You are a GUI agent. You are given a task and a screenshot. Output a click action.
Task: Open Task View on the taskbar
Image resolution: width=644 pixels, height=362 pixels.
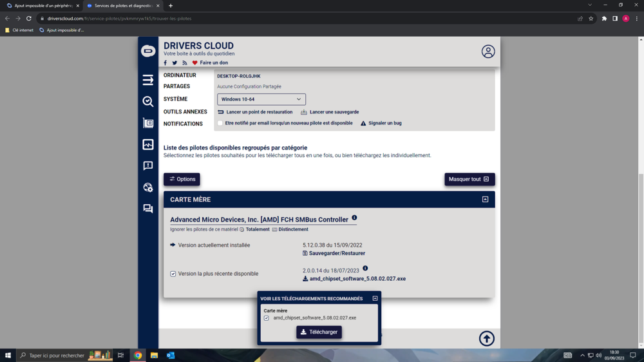[x=120, y=356]
